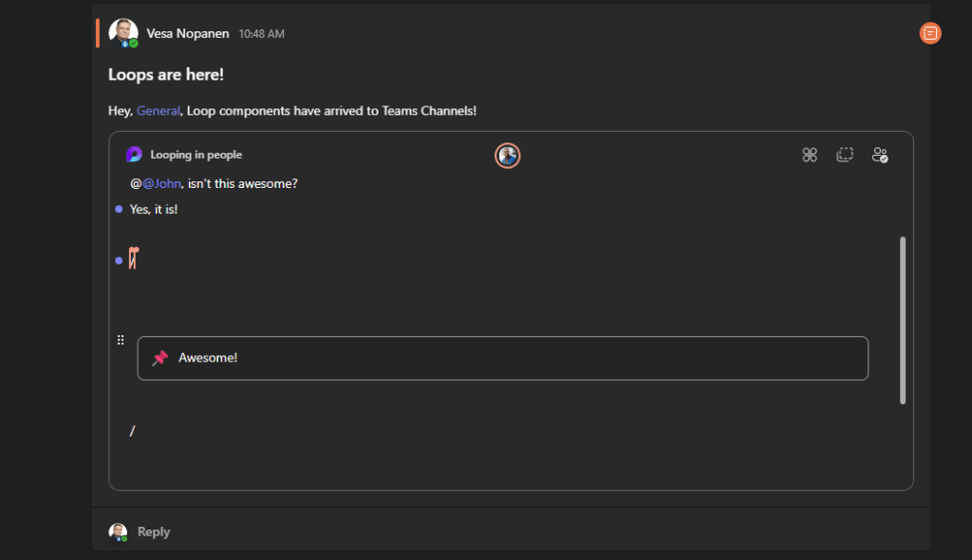This screenshot has width=972, height=560.
Task: Click the Loop component vertical scrollbar
Action: tap(902, 320)
